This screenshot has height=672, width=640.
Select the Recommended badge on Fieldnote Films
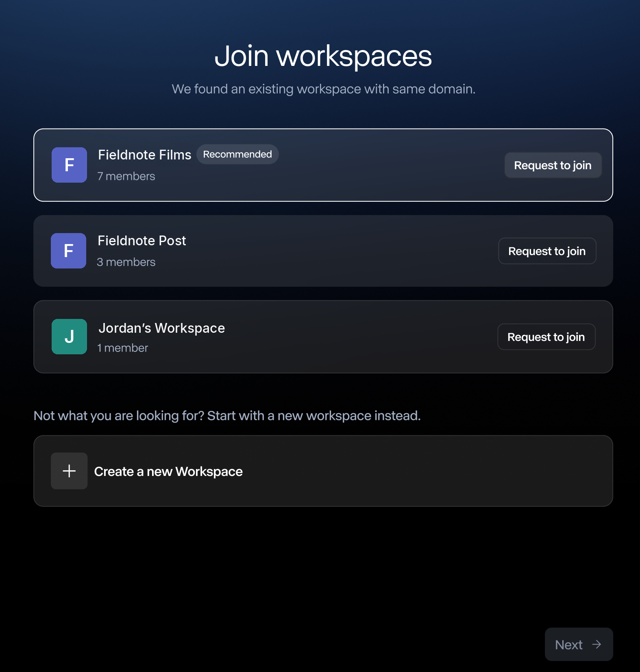click(237, 154)
